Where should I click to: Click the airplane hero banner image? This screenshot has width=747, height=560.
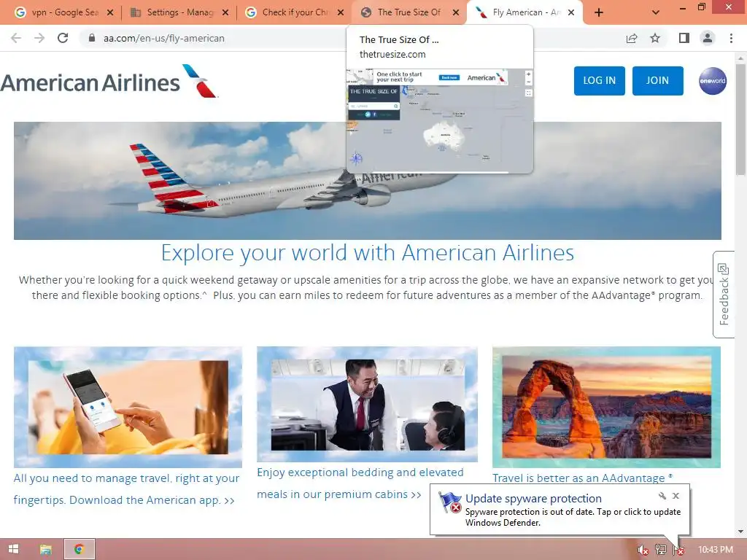[x=368, y=181]
